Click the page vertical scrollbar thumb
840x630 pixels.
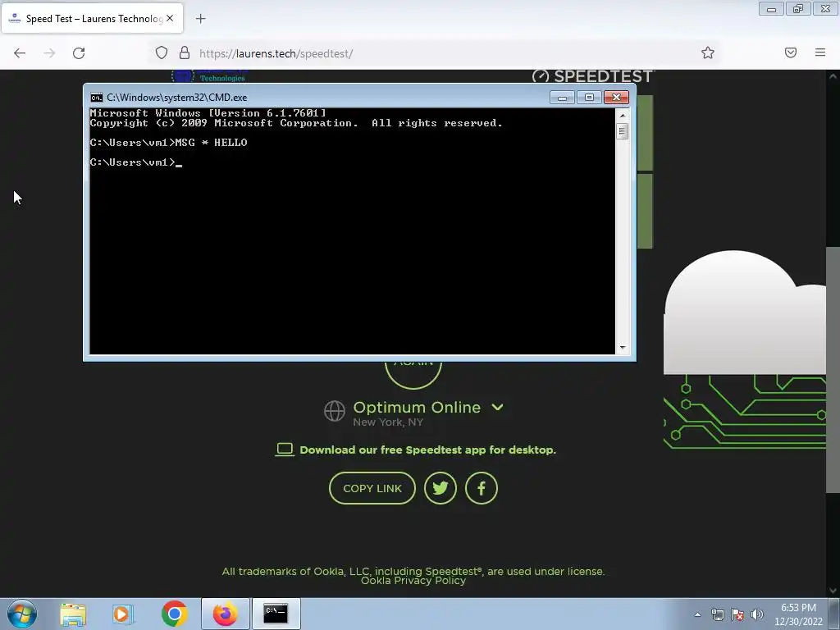tap(833, 370)
